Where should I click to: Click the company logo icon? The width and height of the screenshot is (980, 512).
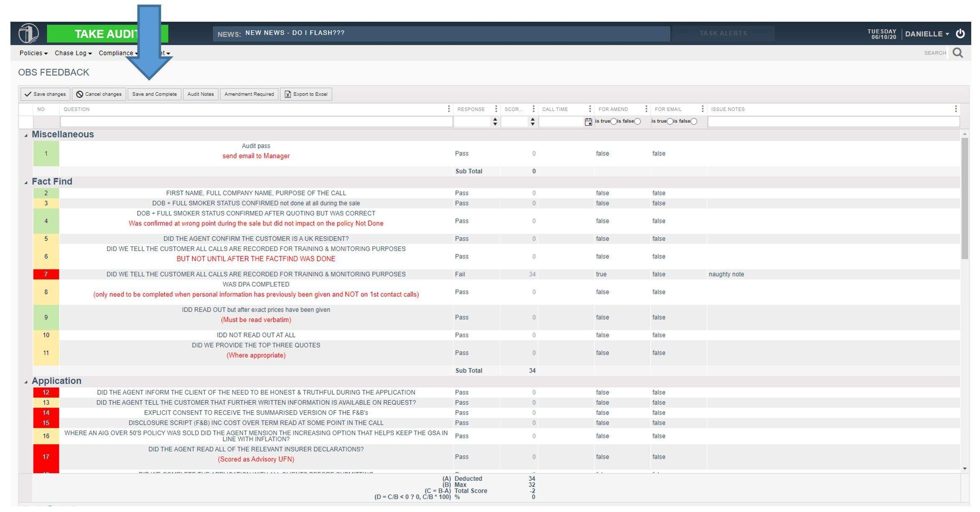pyautogui.click(x=28, y=33)
